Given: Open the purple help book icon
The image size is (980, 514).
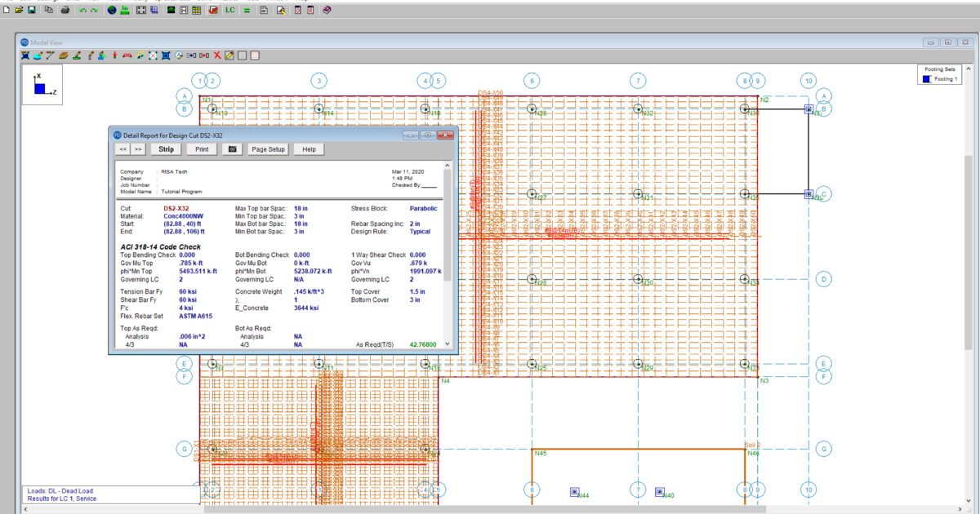Looking at the screenshot, I should 327,11.
